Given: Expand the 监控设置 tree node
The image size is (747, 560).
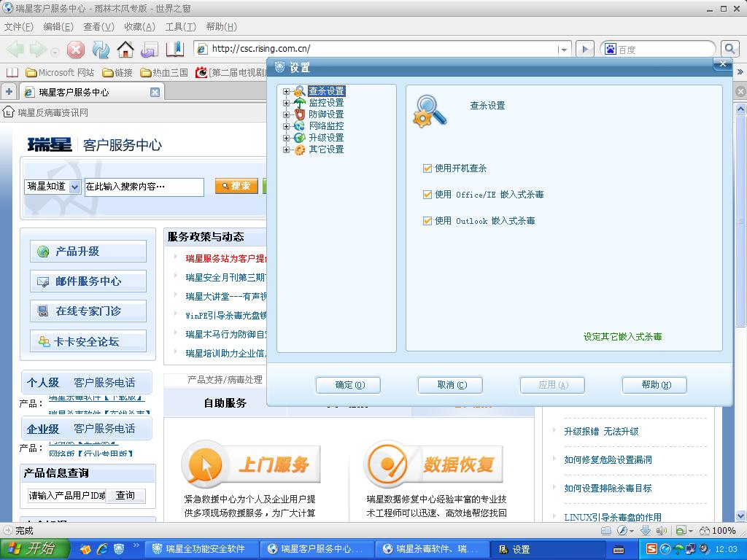Looking at the screenshot, I should click(286, 103).
